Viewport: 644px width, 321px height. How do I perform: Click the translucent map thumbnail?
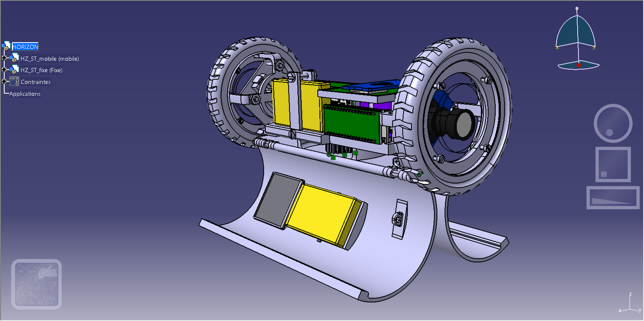[37, 284]
